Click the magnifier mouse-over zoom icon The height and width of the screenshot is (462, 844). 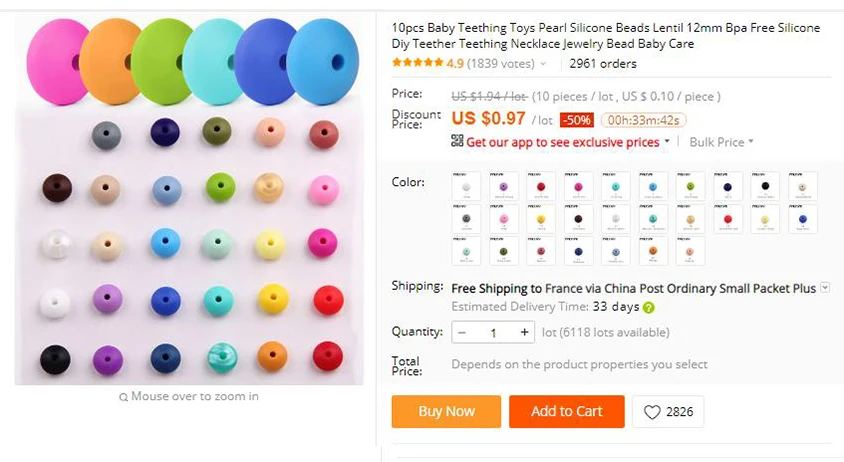click(123, 397)
